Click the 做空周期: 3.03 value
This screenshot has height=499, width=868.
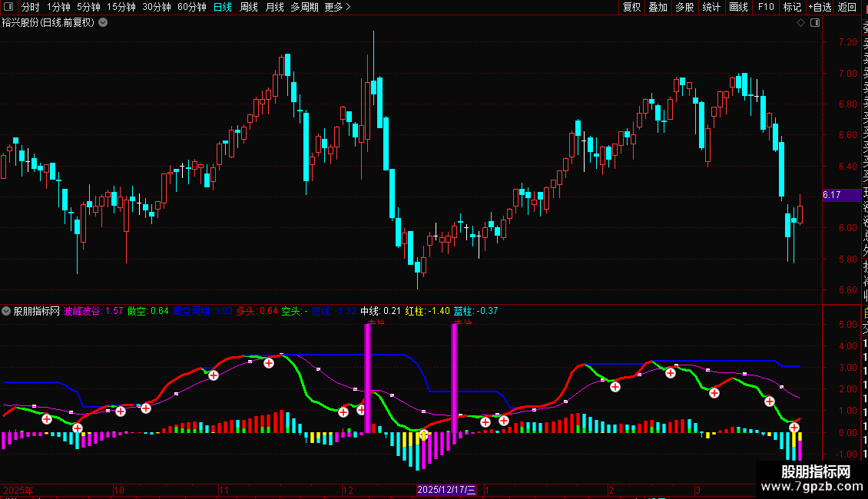coord(203,311)
